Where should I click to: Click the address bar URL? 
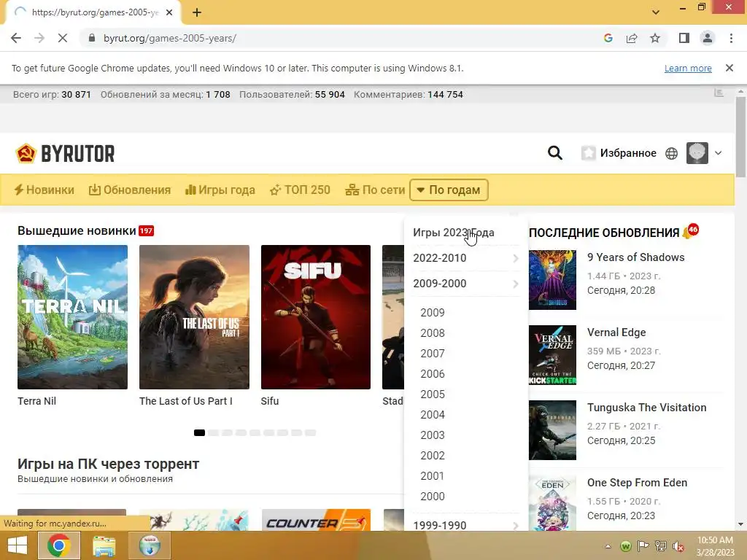click(169, 38)
